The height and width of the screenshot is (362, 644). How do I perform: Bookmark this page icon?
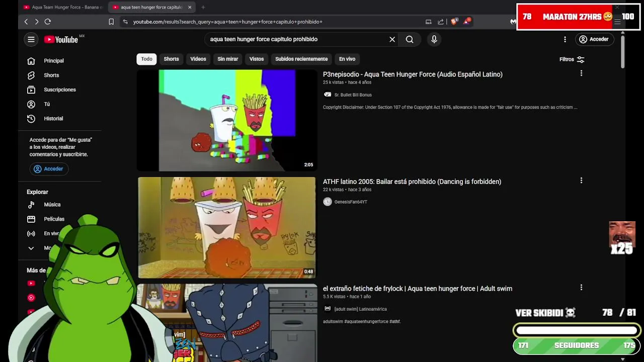111,22
